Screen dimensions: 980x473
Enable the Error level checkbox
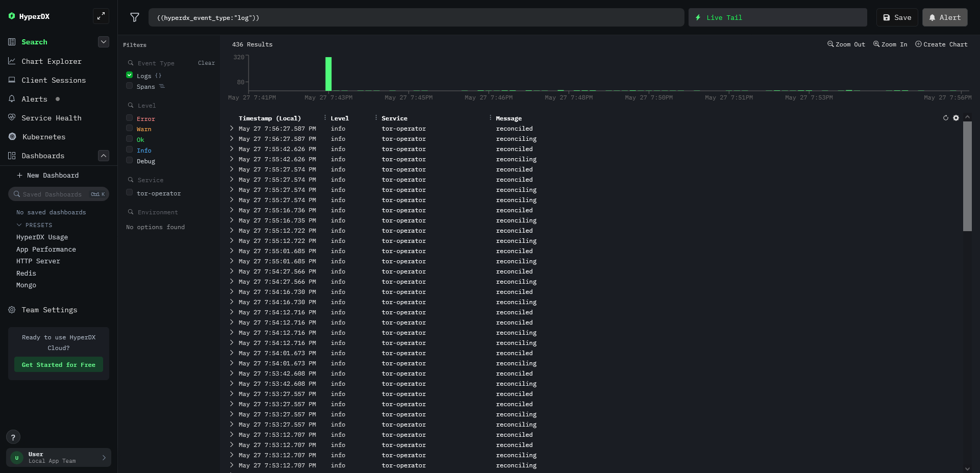point(130,118)
